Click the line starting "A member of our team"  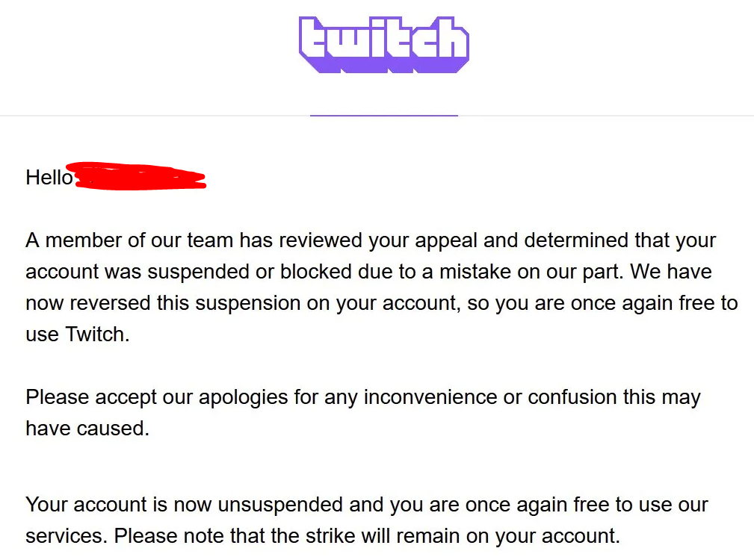coord(371,241)
